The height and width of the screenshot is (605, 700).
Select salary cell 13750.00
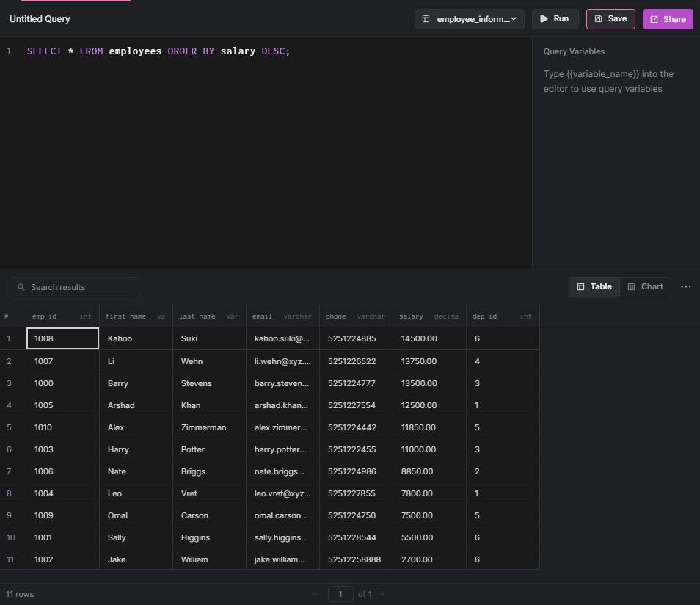(429, 361)
